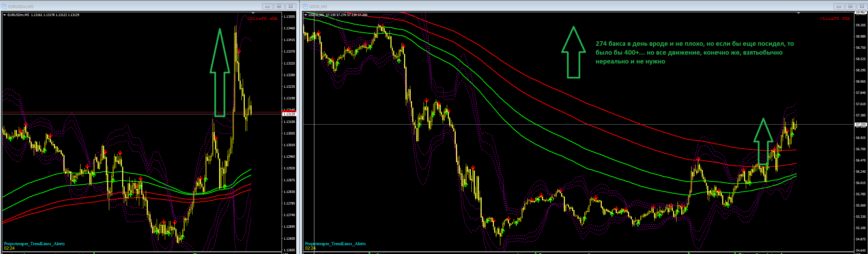Click the "54.645" price scale value
The width and height of the screenshot is (868, 254).
(861, 251)
